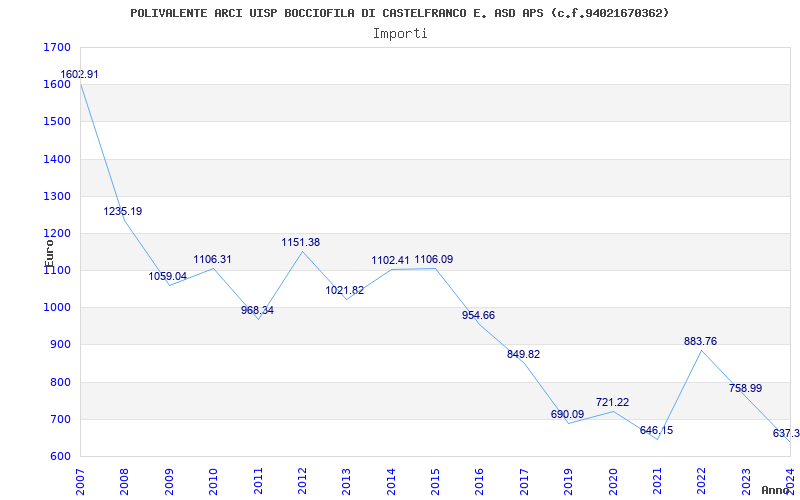The width and height of the screenshot is (800, 500).
Task: Select the 1059.04 value label
Action: 168,277
